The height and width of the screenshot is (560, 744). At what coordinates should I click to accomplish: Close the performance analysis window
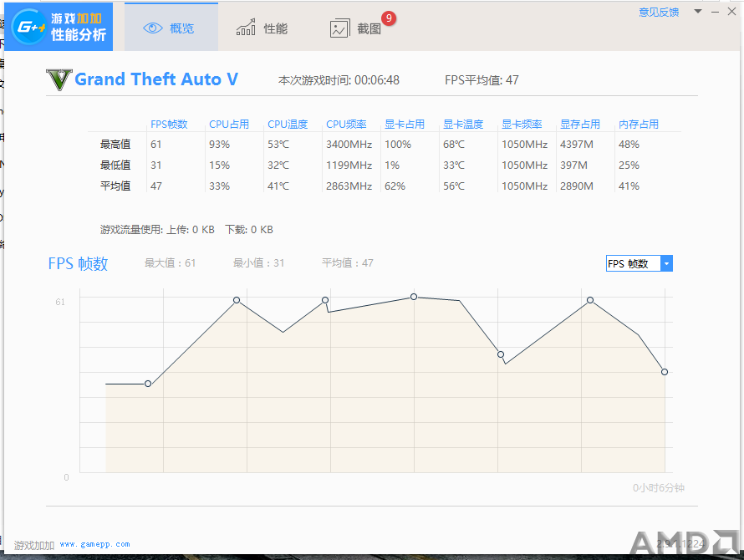[731, 12]
